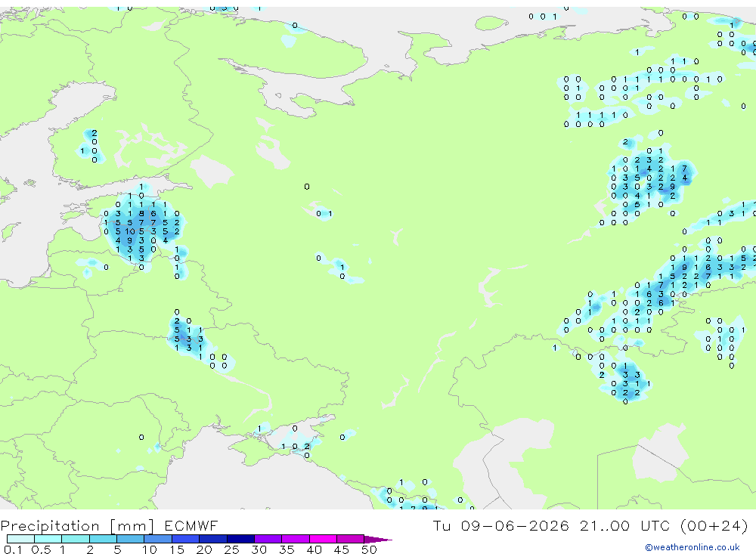The height and width of the screenshot is (554, 756).
Task: Click the "35" legend scale label
Action: coord(287,549)
